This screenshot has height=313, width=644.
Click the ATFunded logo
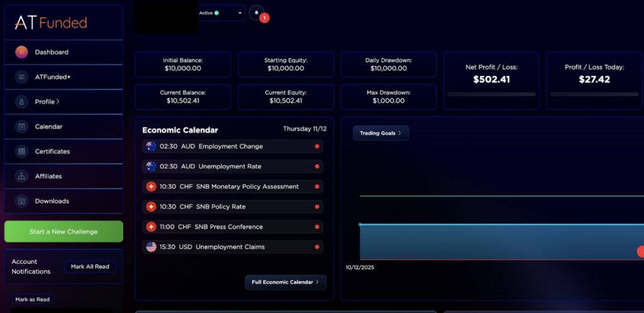click(x=51, y=23)
